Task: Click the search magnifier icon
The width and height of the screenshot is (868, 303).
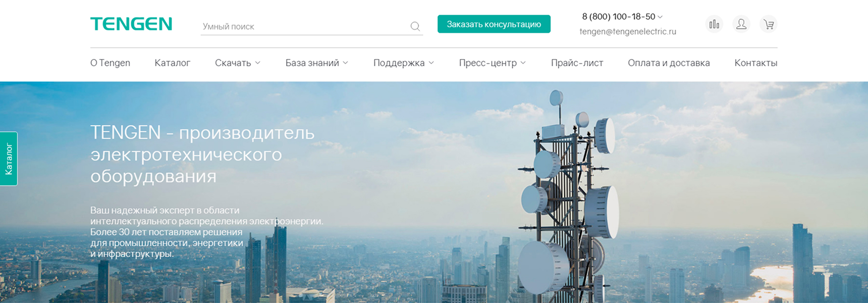Action: (x=415, y=26)
